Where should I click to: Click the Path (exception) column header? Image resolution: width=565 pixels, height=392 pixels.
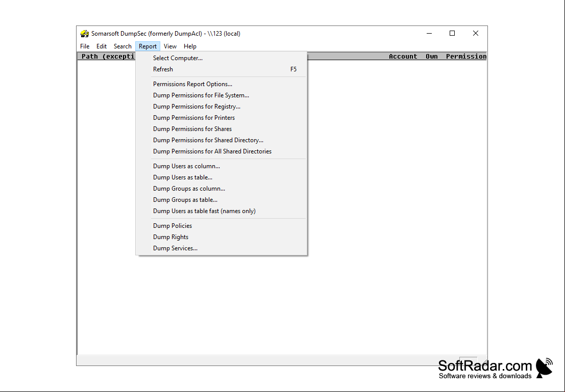(108, 56)
